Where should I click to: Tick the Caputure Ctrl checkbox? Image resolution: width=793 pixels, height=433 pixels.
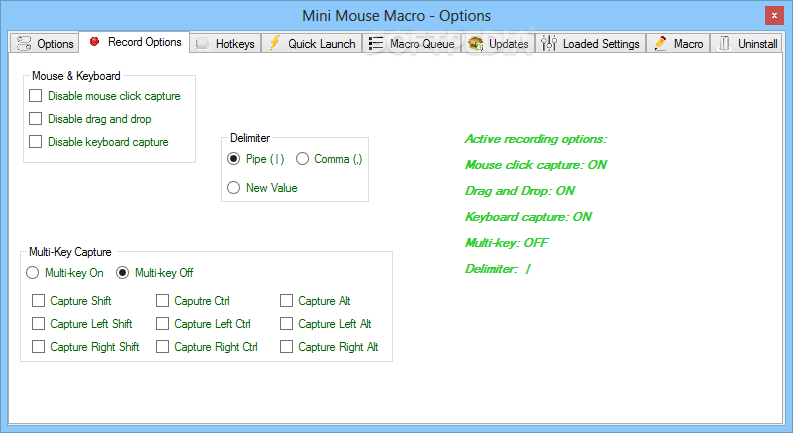[162, 300]
